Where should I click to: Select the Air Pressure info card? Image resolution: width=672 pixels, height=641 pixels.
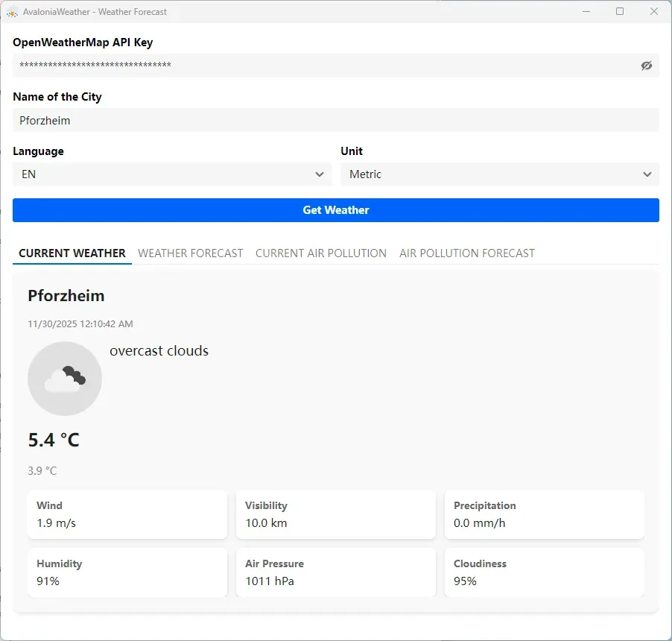pyautogui.click(x=335, y=572)
